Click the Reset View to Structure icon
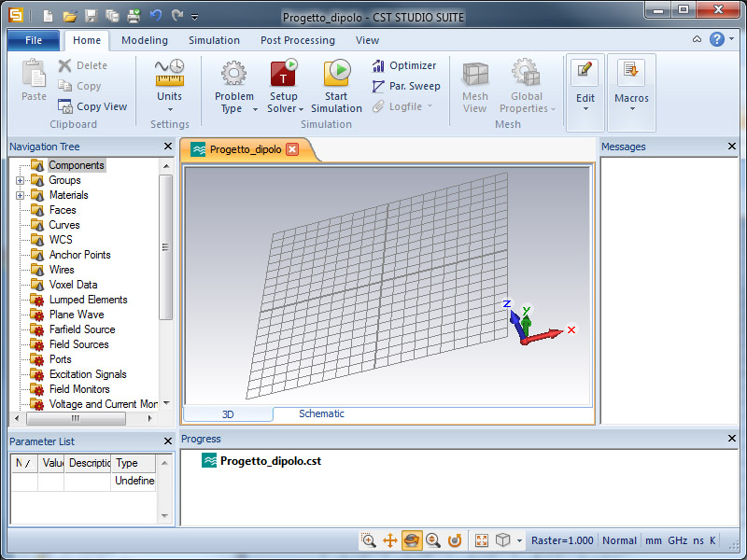747x560 pixels. (x=482, y=540)
